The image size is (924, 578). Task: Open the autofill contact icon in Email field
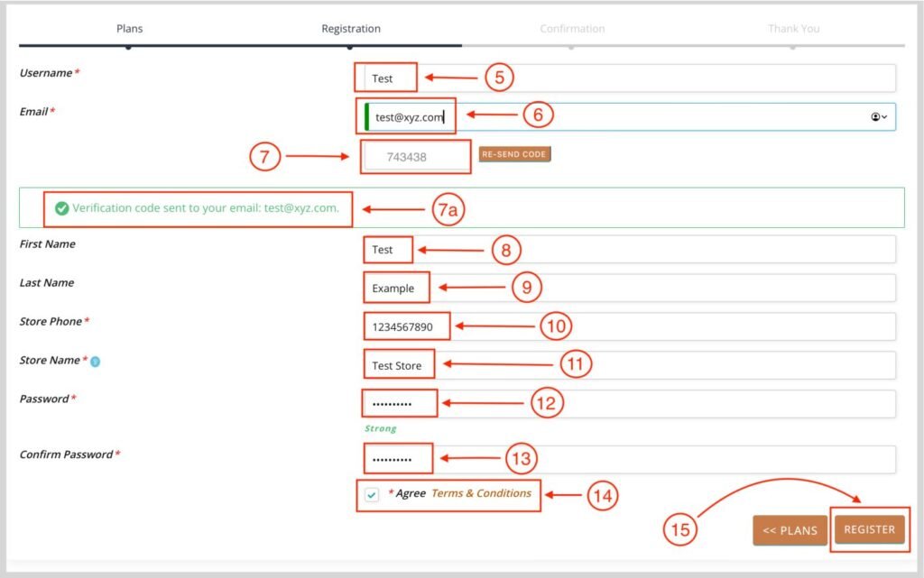click(x=878, y=117)
